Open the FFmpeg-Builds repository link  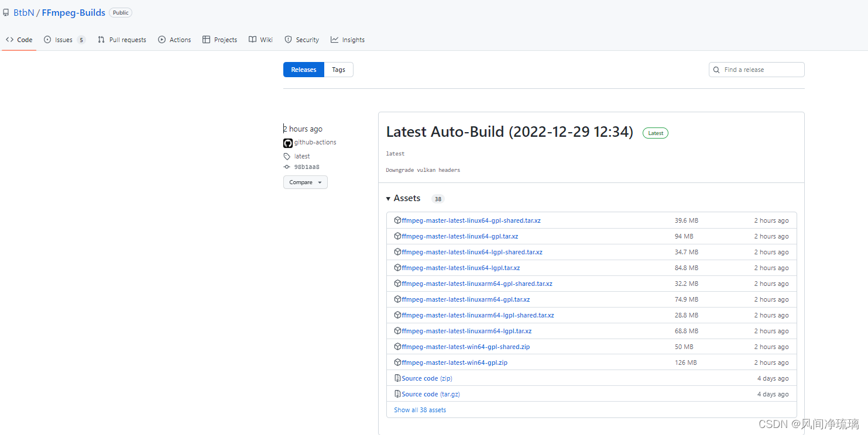73,12
